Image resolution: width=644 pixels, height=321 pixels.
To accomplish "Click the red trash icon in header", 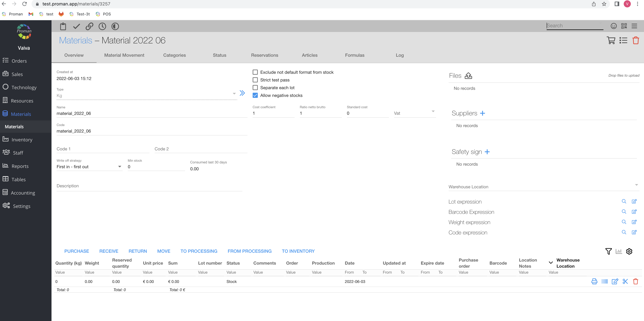I will pos(635,40).
